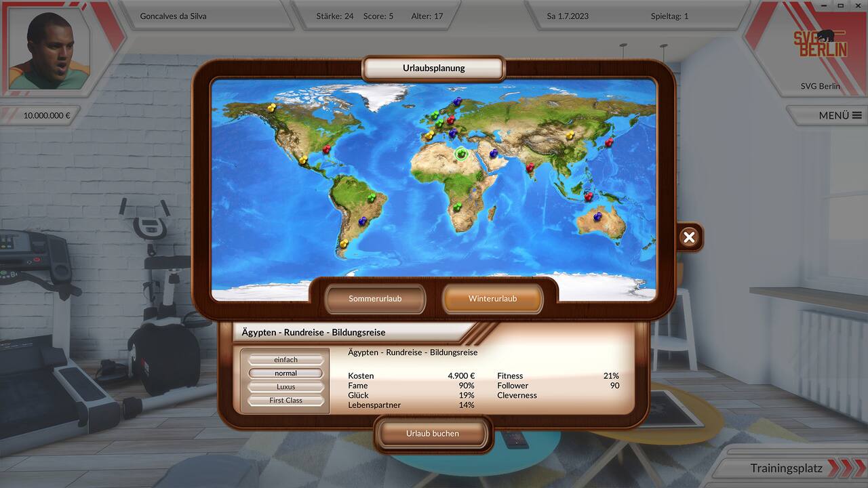Select the yellow pin in Mexico
Screen dimensions: 868x488
point(302,160)
